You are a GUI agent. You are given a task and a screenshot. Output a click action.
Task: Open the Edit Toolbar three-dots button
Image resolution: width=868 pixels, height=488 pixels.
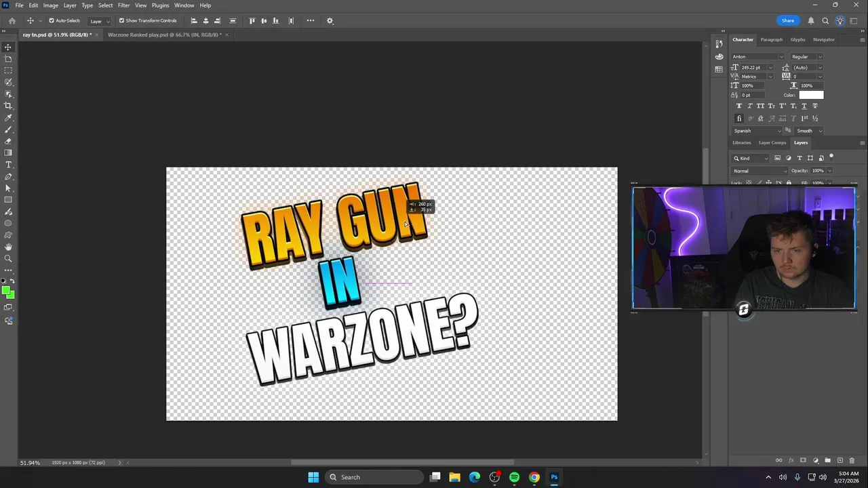click(8, 270)
